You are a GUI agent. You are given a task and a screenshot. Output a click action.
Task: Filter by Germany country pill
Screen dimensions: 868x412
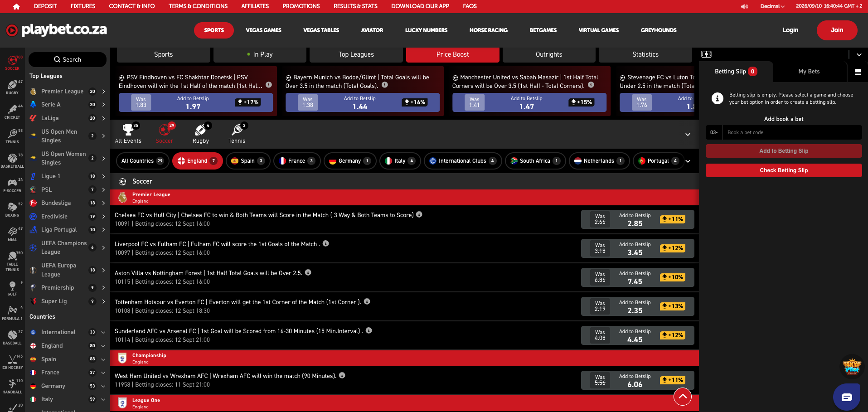coord(350,161)
